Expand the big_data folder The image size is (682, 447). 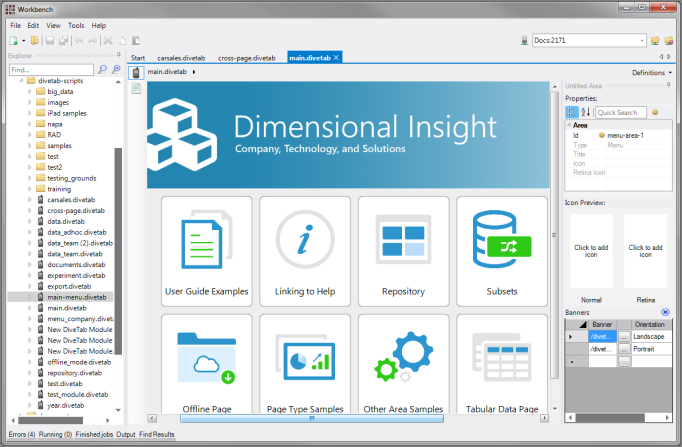(x=30, y=91)
